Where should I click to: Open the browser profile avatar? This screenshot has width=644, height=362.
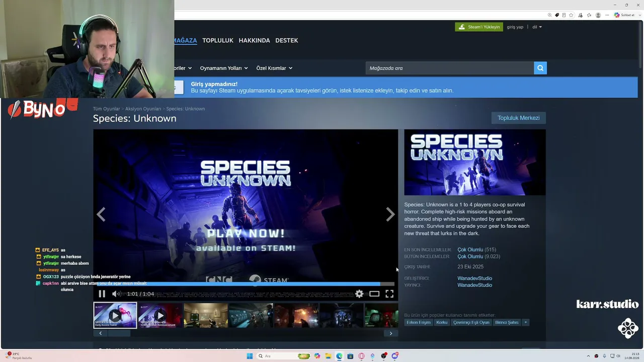[x=598, y=15]
